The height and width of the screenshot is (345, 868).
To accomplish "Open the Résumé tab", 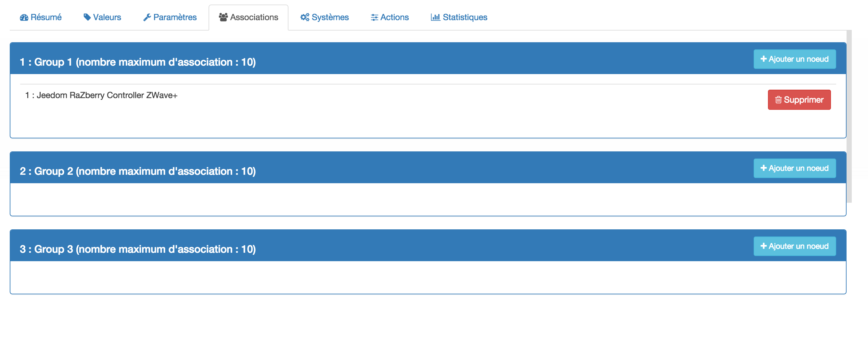I will coord(41,17).
